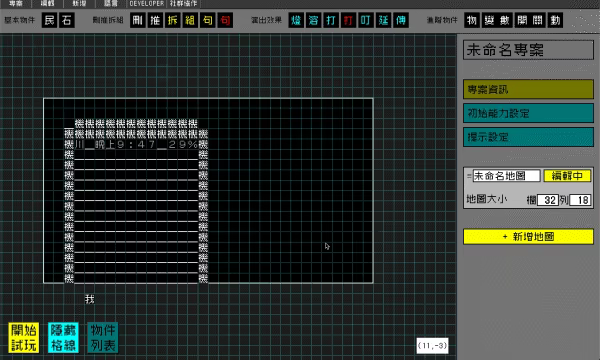Select the yellow 拆 split tool
This screenshot has height=360, width=600.
tap(173, 20)
